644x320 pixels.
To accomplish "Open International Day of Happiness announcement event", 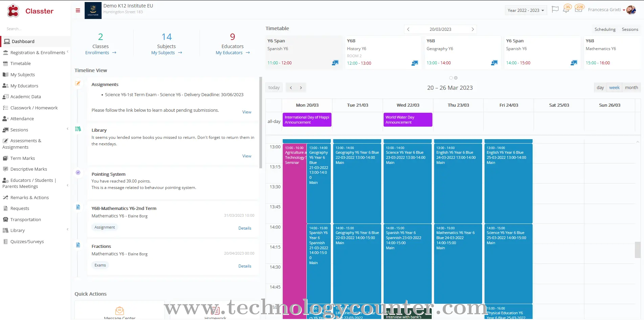I will click(307, 120).
